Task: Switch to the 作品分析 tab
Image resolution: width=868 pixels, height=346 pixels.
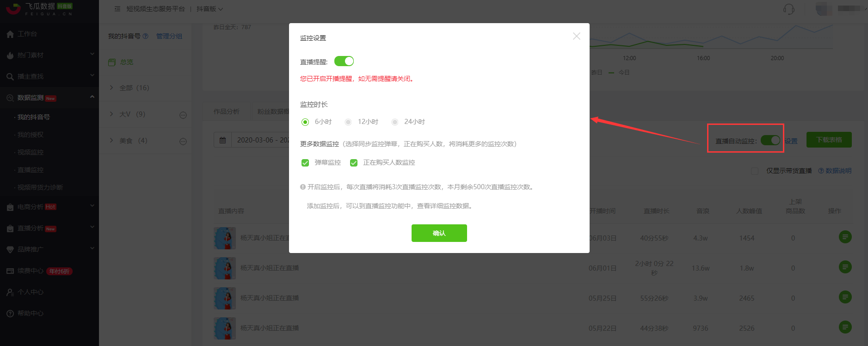Action: (x=227, y=111)
